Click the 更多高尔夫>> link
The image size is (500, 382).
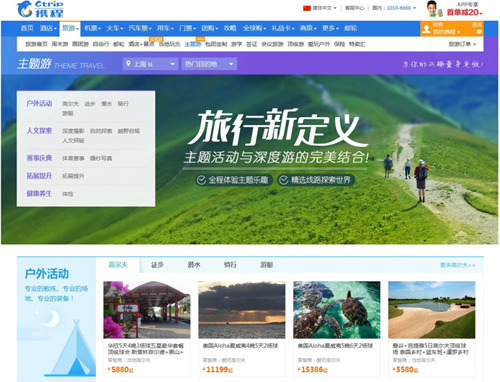coord(457,265)
